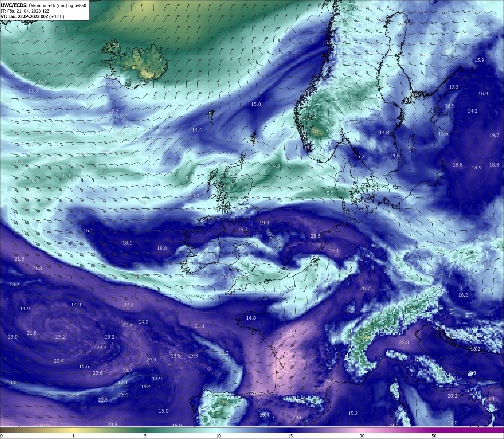Viewport: 504px width, 439px height.
Task: Click the value 11.5 in the southwest
Action: click(74, 395)
